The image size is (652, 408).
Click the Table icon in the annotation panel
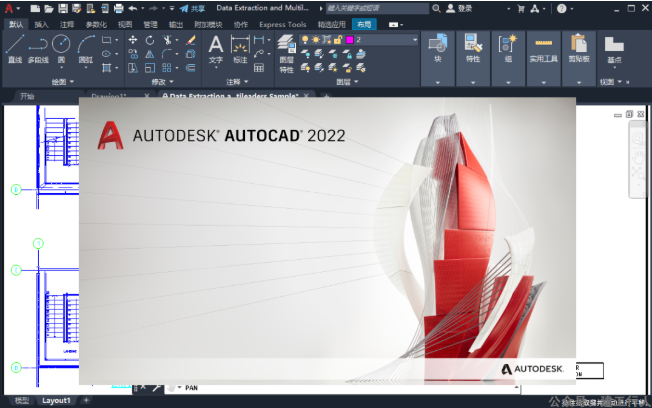point(259,67)
